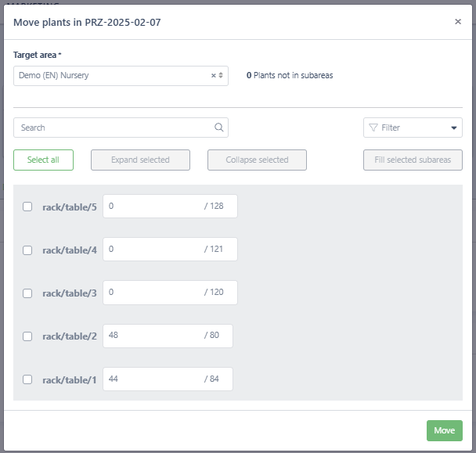Tick the rack/table/1 checkbox
The width and height of the screenshot is (476, 453).
coord(27,379)
